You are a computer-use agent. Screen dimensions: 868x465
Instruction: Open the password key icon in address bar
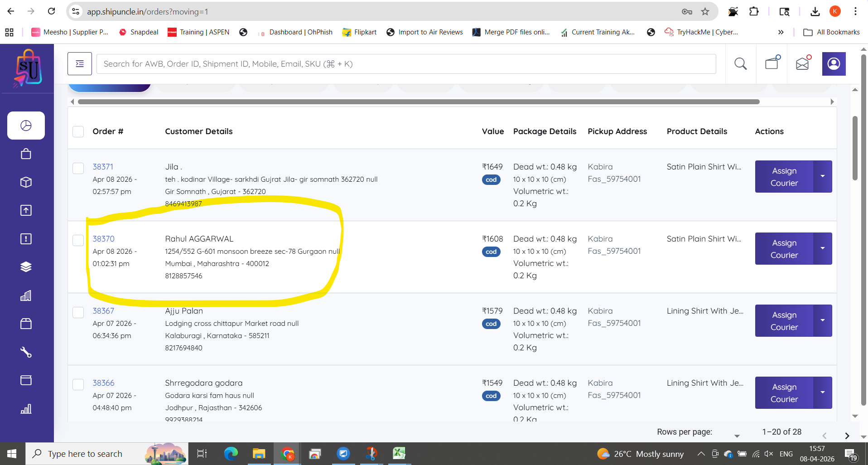click(x=687, y=12)
